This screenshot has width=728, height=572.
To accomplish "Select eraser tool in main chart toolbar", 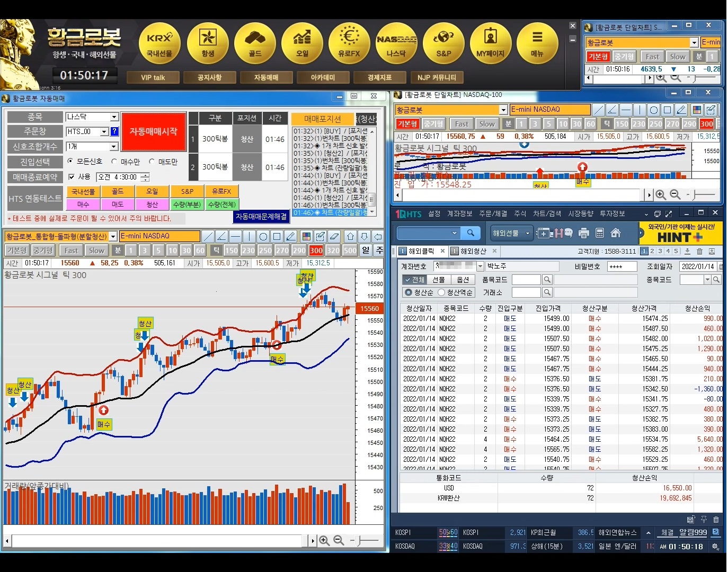I will tap(334, 236).
